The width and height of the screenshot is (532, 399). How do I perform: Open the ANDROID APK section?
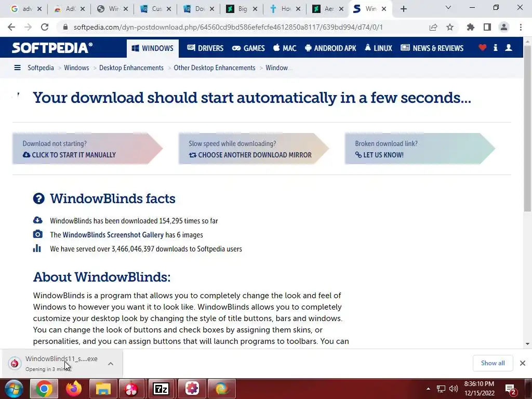(x=330, y=48)
